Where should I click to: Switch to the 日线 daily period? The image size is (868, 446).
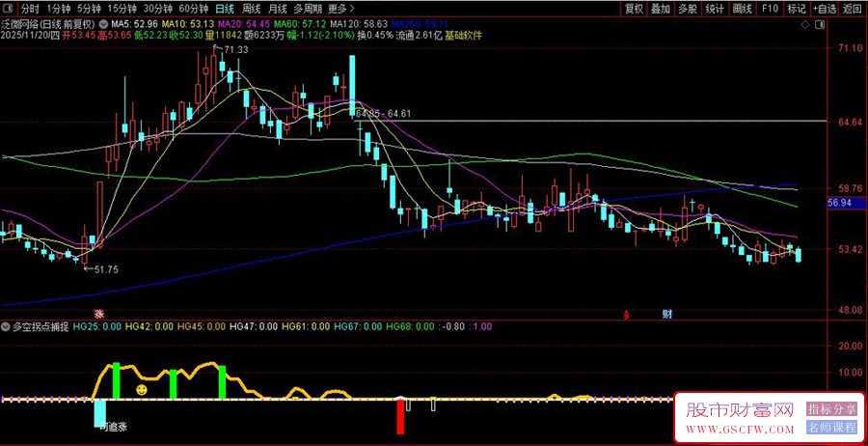pyautogui.click(x=224, y=8)
